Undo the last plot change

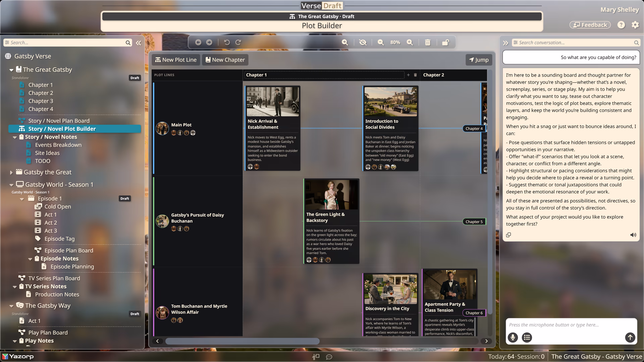(227, 42)
